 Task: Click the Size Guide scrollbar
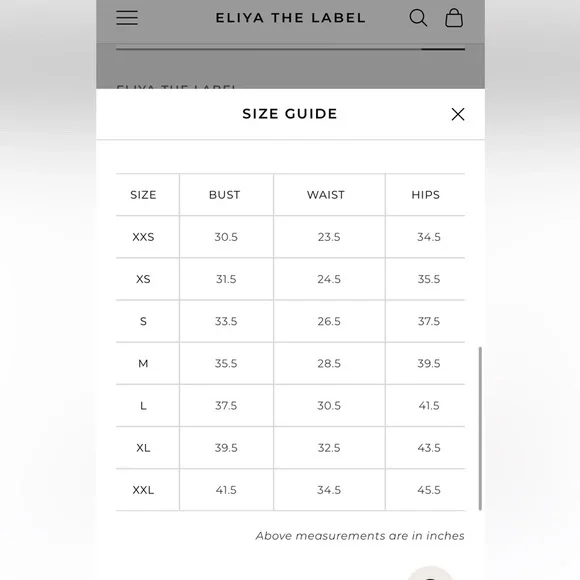click(x=480, y=428)
